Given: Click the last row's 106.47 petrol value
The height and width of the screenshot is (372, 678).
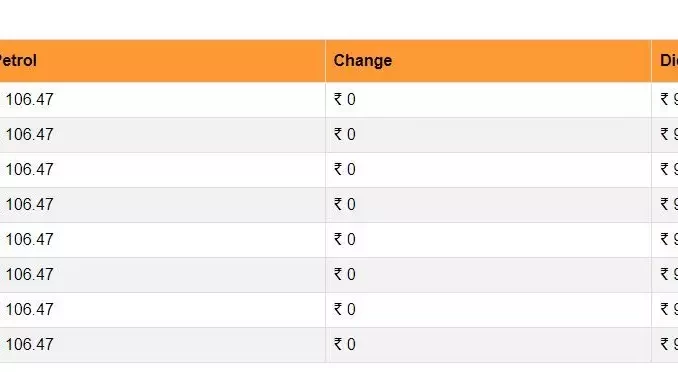Looking at the screenshot, I should (x=29, y=345).
